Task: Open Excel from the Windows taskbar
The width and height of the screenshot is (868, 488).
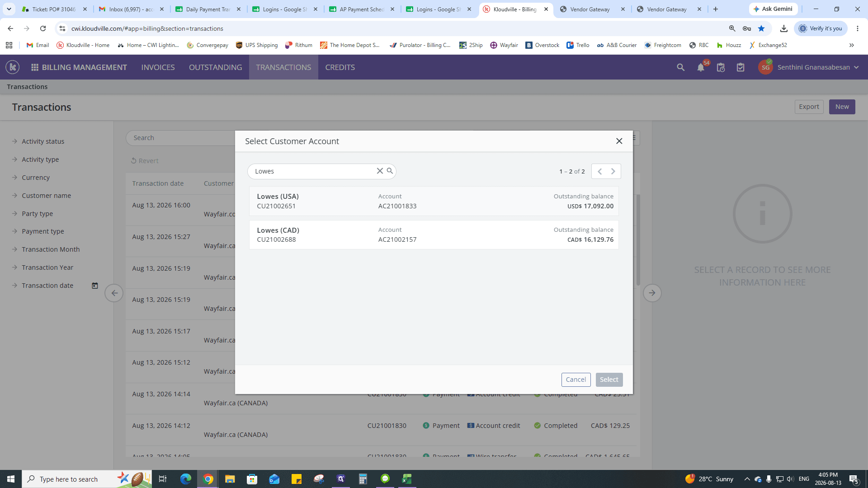Action: coord(407,479)
